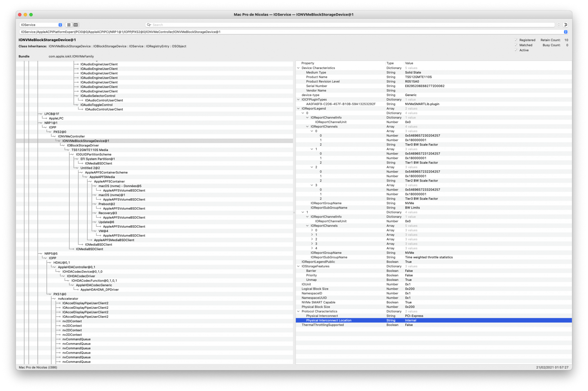This screenshot has width=588, height=391.
Task: Click the Tier0 BW Scale Factor value
Action: pyautogui.click(x=421, y=145)
